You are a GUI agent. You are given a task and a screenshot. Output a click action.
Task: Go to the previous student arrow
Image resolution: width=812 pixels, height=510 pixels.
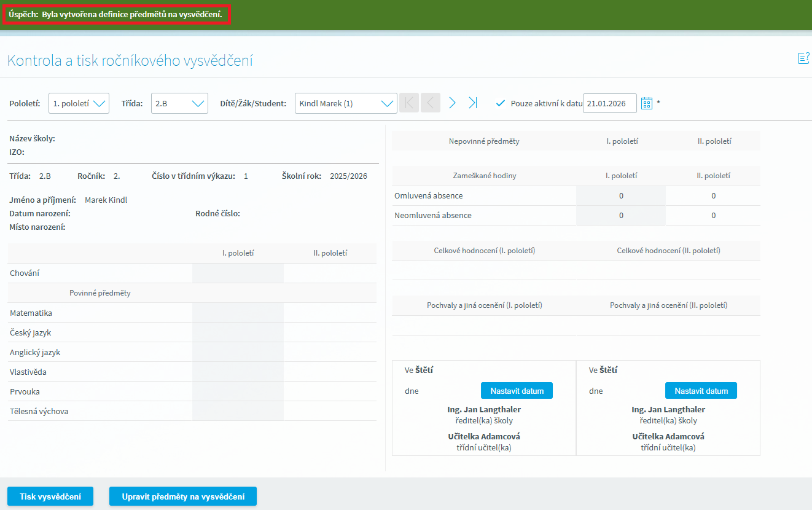tap(430, 103)
